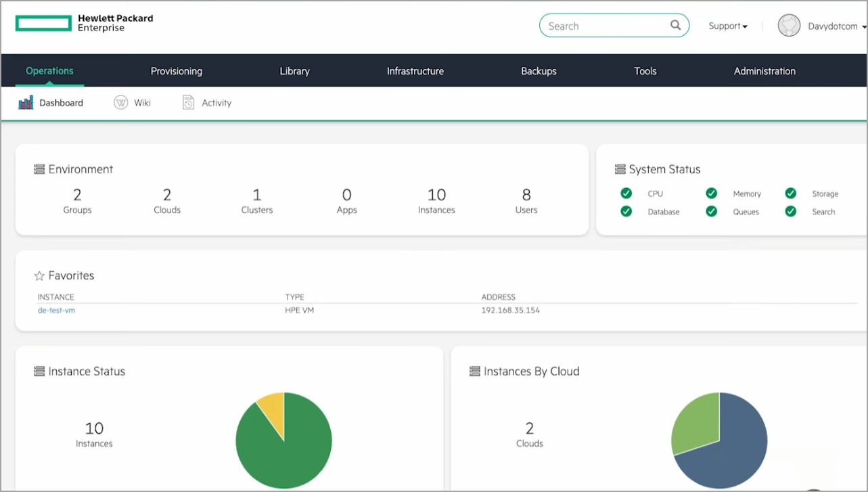Click the Activity document icon
The image size is (868, 492).
coord(189,103)
